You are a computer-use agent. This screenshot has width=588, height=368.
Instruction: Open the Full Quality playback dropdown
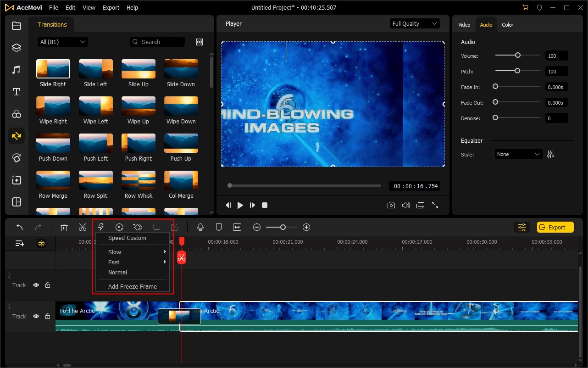[415, 23]
